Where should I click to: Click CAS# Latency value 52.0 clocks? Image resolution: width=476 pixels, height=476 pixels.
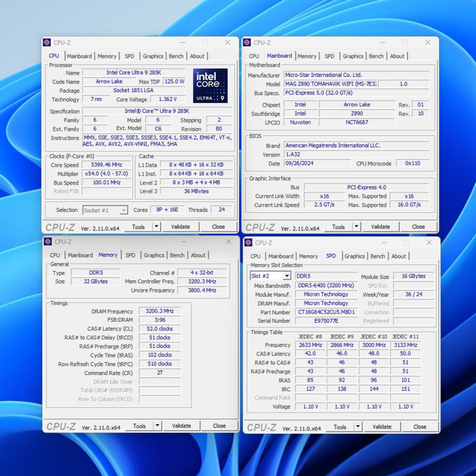(x=160, y=329)
